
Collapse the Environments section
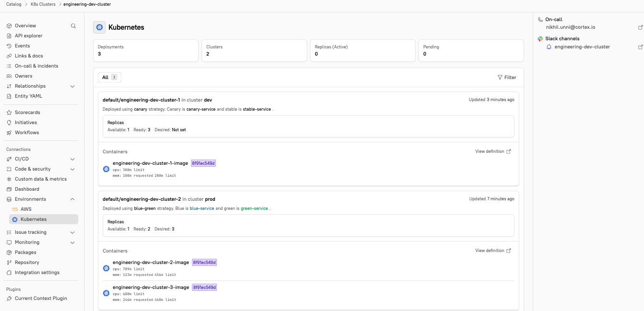(72, 199)
